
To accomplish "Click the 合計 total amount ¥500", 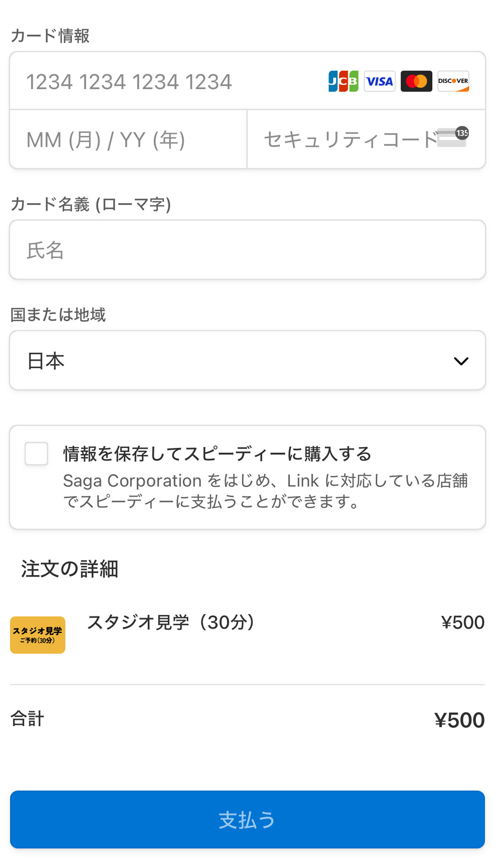I will [459, 720].
